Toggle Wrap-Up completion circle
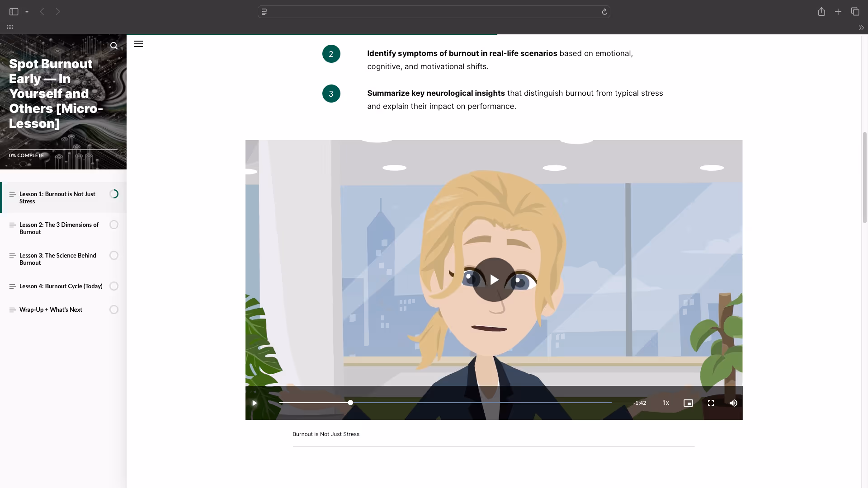This screenshot has width=868, height=488. pyautogui.click(x=114, y=310)
